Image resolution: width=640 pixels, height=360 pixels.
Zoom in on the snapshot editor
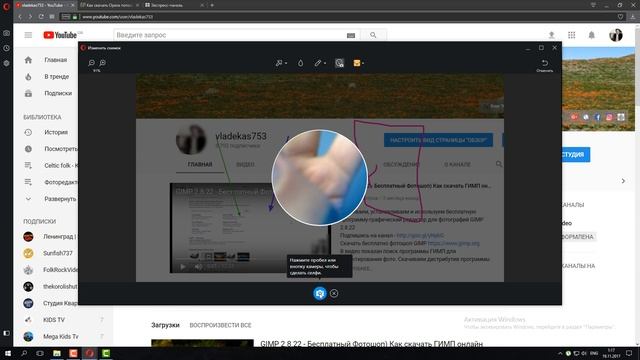click(x=102, y=63)
